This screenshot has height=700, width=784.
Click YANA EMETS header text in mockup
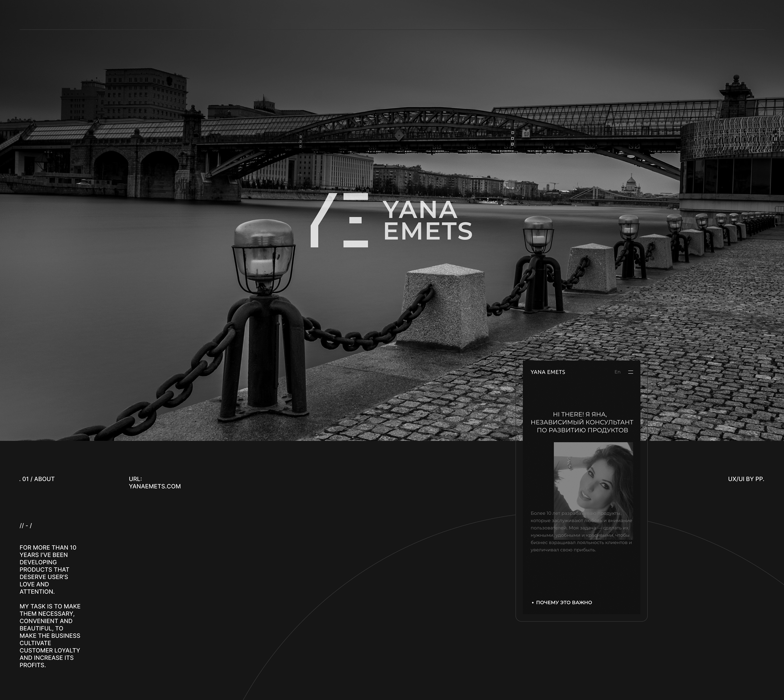point(547,372)
